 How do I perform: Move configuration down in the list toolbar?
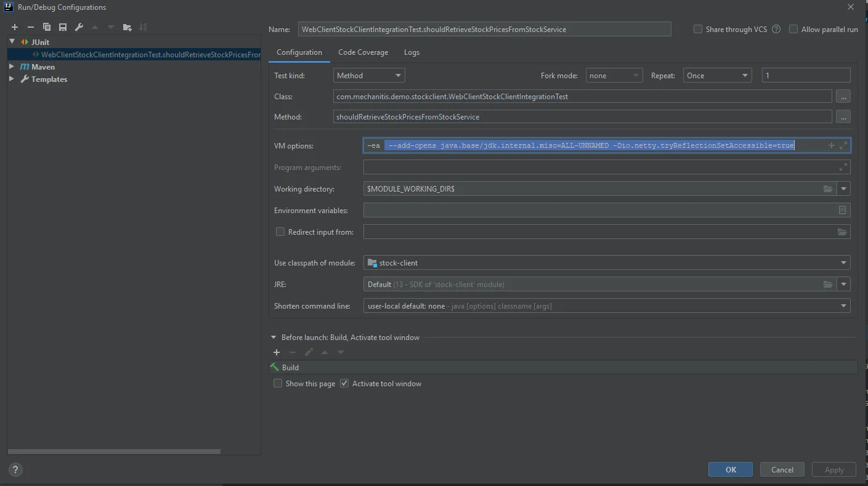pyautogui.click(x=111, y=27)
